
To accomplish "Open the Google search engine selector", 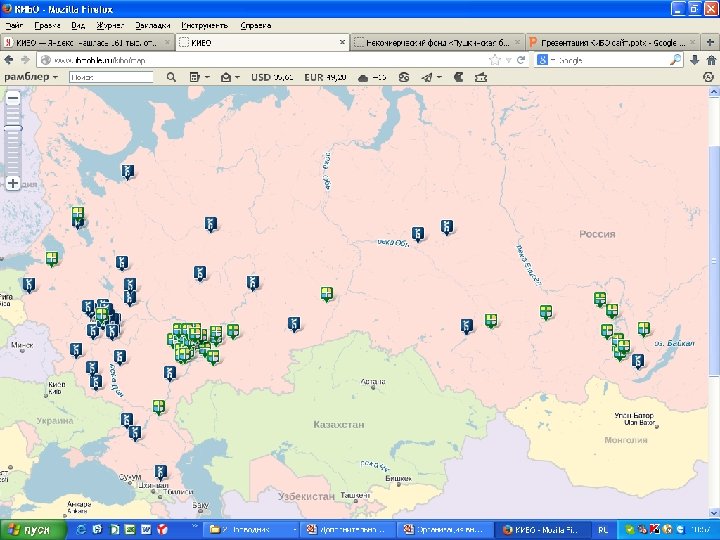I will [x=542, y=60].
